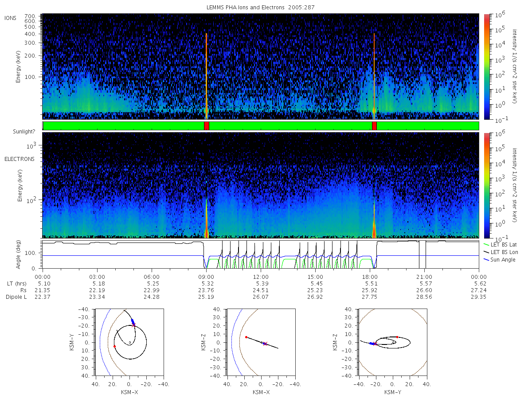532x399 pixels.
Task: Click the ions intensity color bar
Action: (486, 66)
